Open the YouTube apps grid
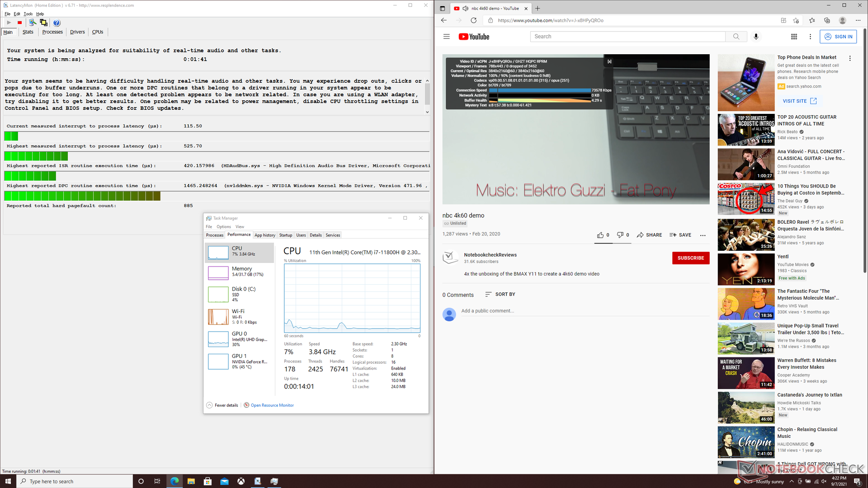Screen dimensions: 868x488 point(794,37)
